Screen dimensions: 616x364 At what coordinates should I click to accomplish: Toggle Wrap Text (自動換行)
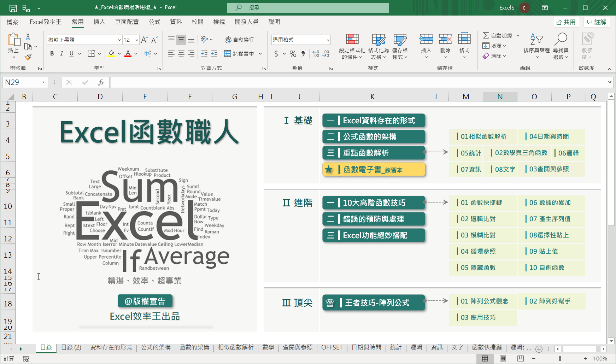[x=240, y=40]
